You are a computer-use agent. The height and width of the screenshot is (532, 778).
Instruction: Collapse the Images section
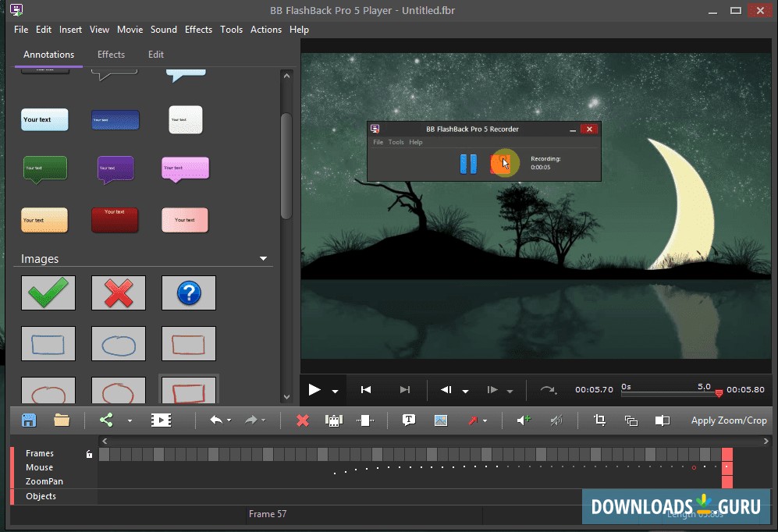point(264,259)
